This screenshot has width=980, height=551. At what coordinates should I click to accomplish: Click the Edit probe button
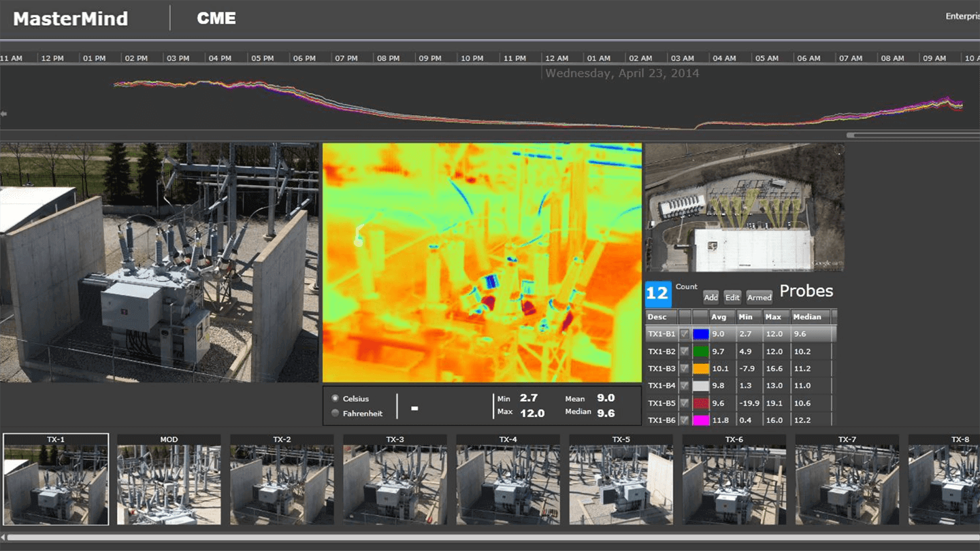pos(732,297)
